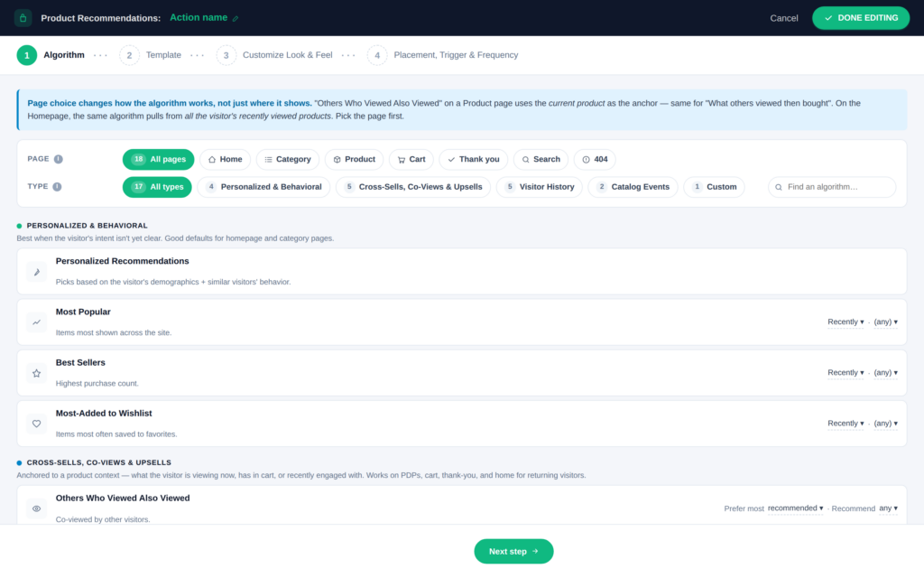Click the Find an algorithm search field
This screenshot has width=924, height=578.
832,187
